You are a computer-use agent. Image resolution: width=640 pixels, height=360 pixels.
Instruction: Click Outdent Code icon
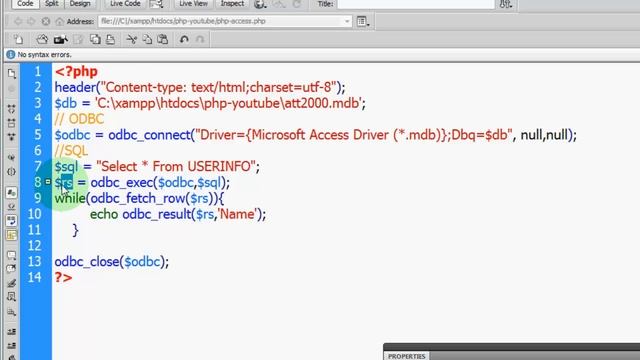[x=11, y=346]
